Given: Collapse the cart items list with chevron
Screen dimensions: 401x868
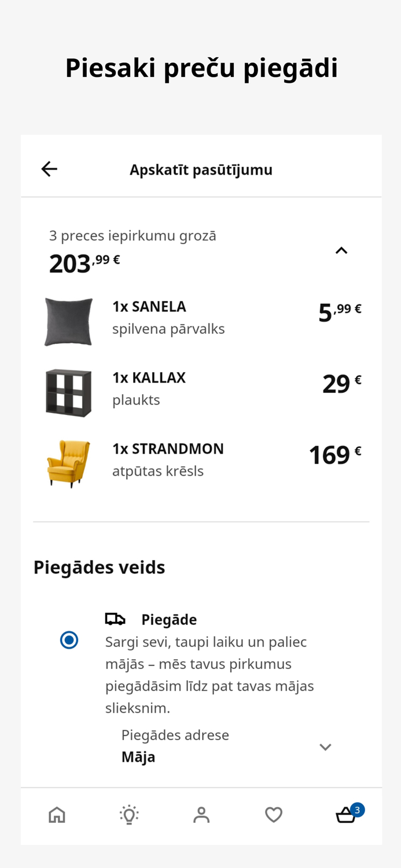Looking at the screenshot, I should 341,250.
